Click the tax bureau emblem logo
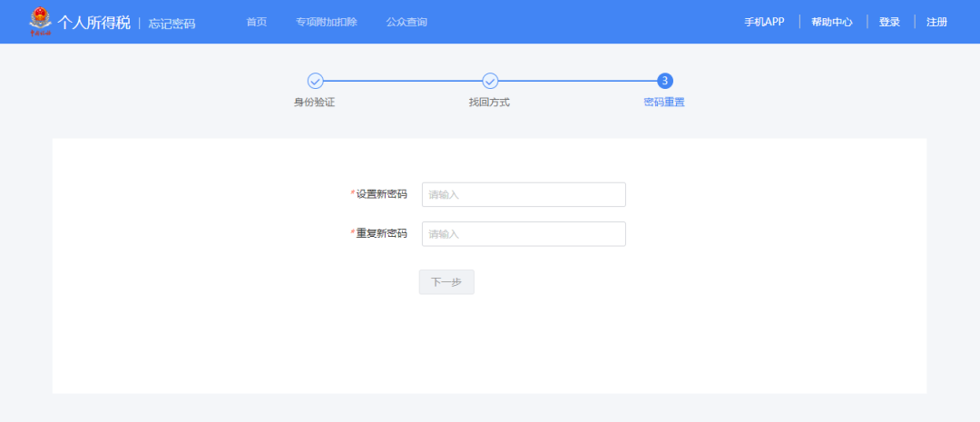This screenshot has height=422, width=980. tap(41, 22)
